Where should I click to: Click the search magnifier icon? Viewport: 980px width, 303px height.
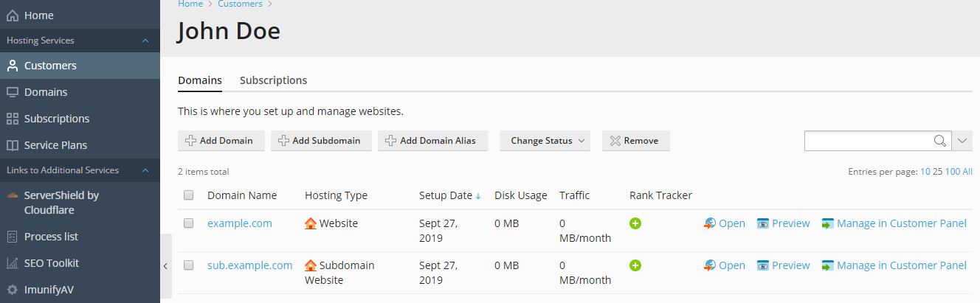coord(939,141)
